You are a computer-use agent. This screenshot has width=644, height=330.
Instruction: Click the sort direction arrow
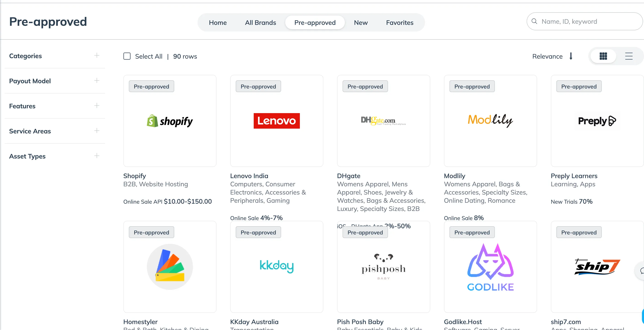pyautogui.click(x=571, y=56)
